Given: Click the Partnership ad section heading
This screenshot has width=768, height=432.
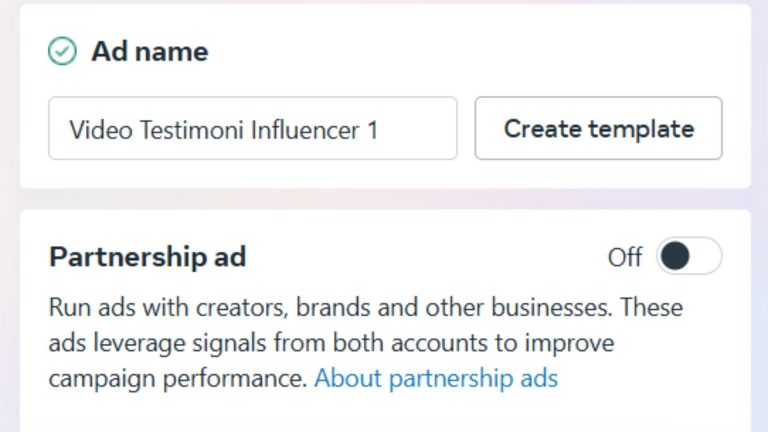Looking at the screenshot, I should [147, 257].
